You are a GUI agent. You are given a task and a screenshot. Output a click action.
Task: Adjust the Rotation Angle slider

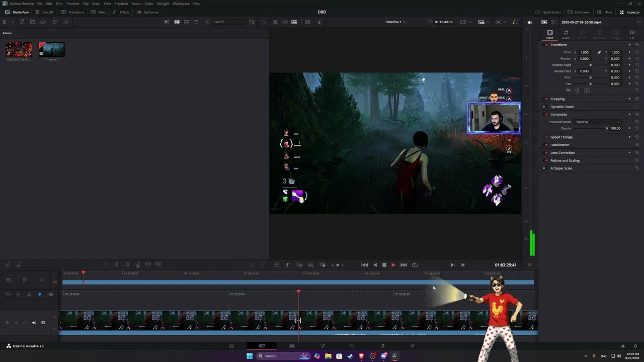[x=591, y=65]
